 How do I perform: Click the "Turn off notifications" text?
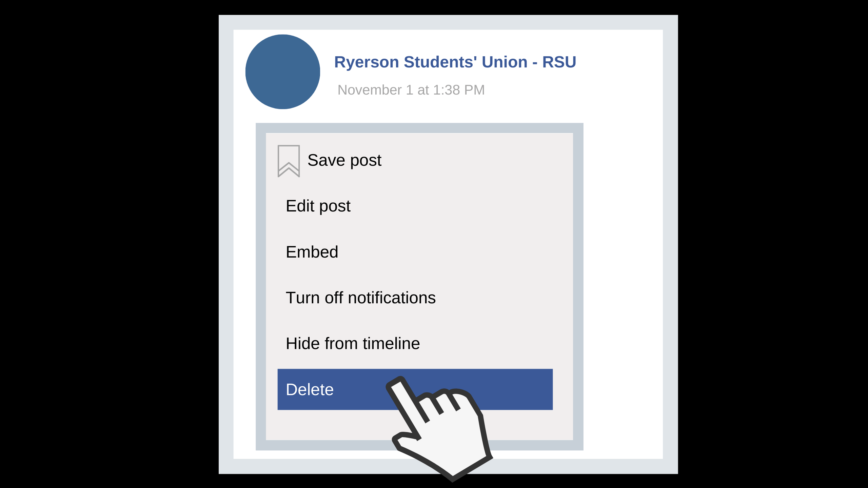coord(360,298)
